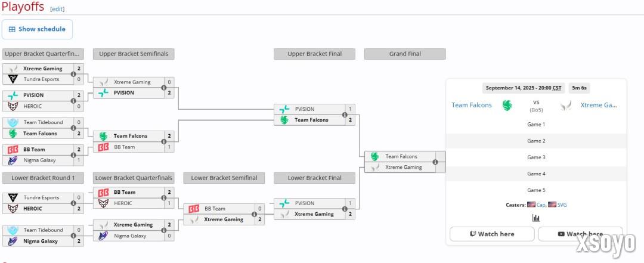Click Game 3 row in match popup
Image resolution: width=644 pixels, height=263 pixels.
536,157
